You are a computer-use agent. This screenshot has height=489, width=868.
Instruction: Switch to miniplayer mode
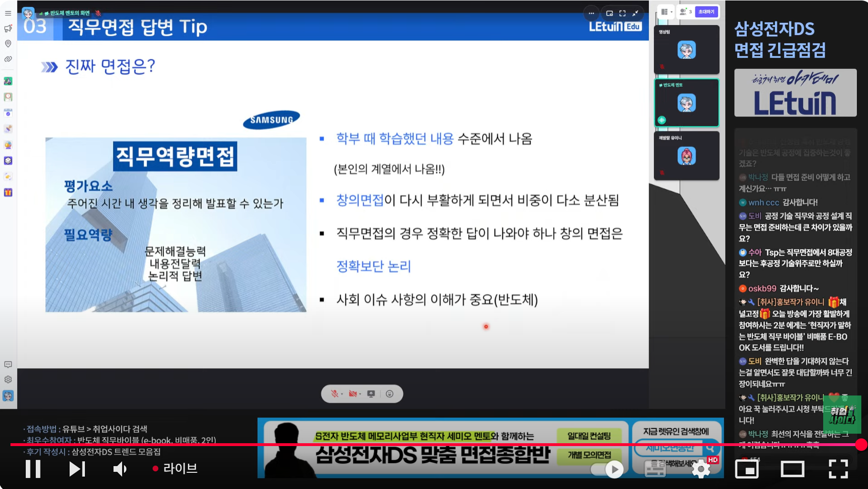746,469
